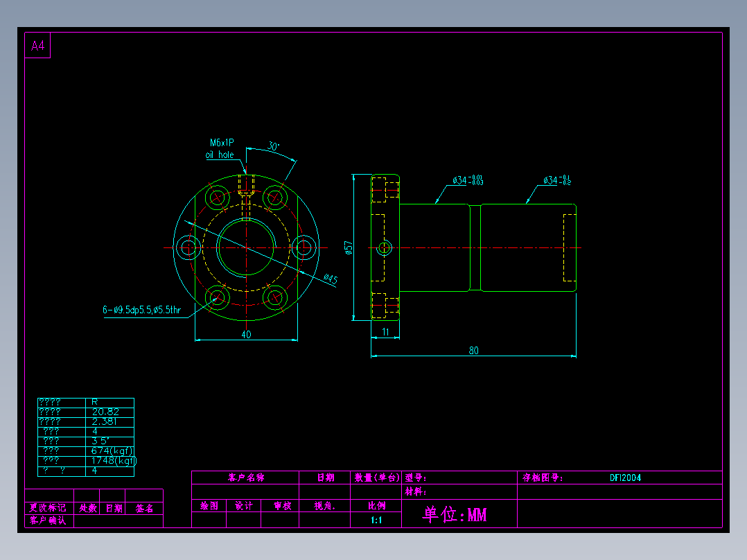The image size is (747, 560).
Task: Select the 更改标记 revision cell
Action: coord(48,508)
